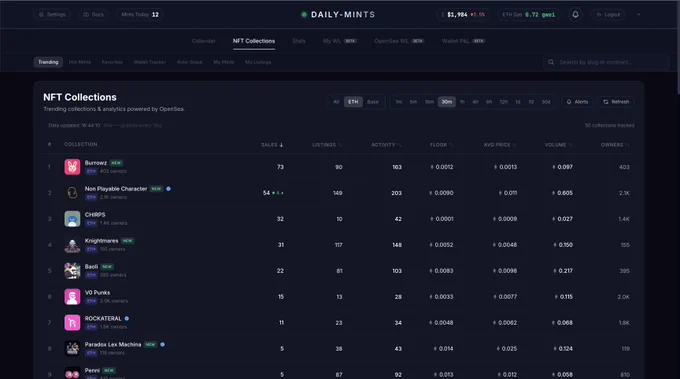Viewport: 680px width, 379px height.
Task: Sort by the VOLUME column header
Action: 559,145
